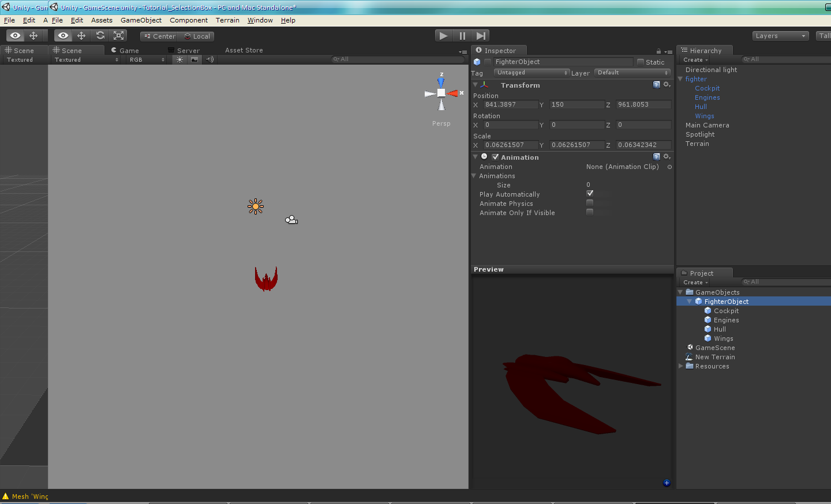This screenshot has height=504, width=831.
Task: Click the blue plus icon in Preview
Action: (667, 483)
